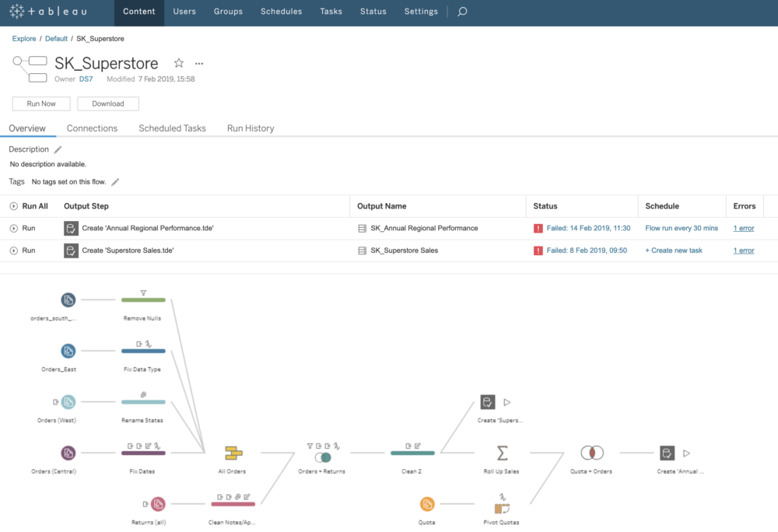View 1 error for Annual Regional Performance
The width and height of the screenshot is (778, 532).
[743, 228]
